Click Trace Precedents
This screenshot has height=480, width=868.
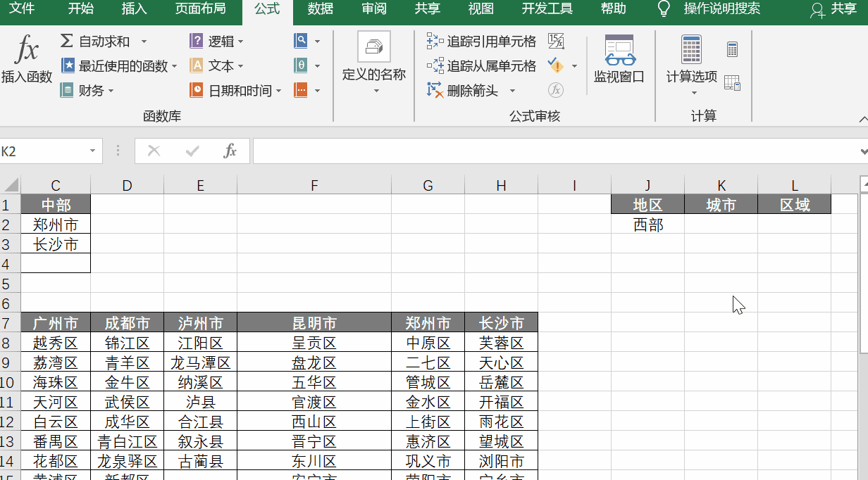(x=481, y=42)
